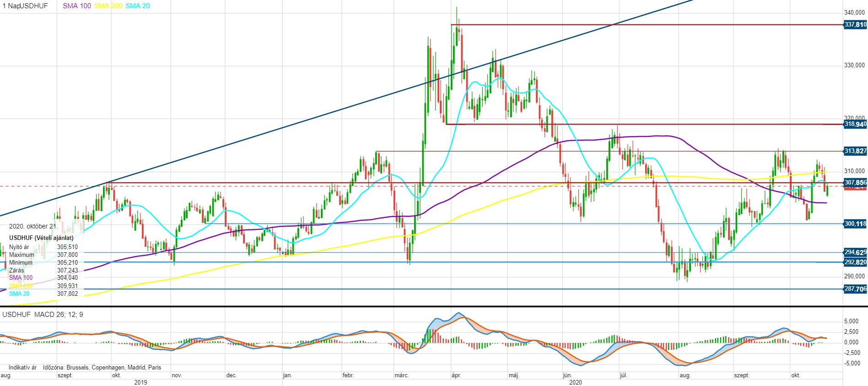The width and height of the screenshot is (868, 386).
Task: Click the 294,629 support level label
Action: tap(855, 252)
